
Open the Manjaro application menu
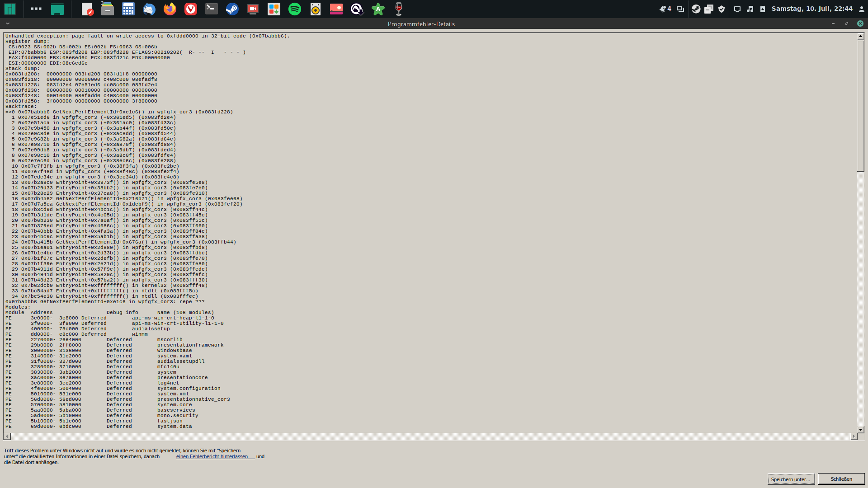[10, 9]
